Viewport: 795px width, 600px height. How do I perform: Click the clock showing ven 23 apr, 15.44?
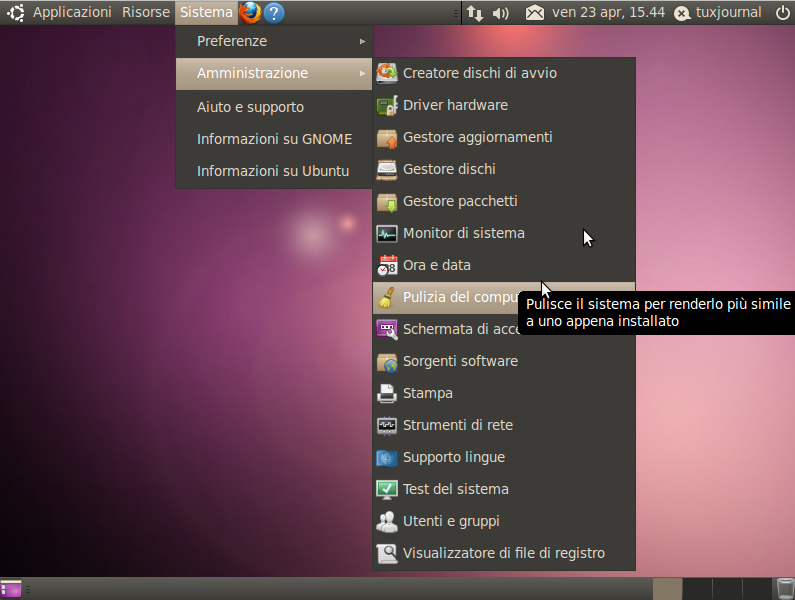click(608, 13)
